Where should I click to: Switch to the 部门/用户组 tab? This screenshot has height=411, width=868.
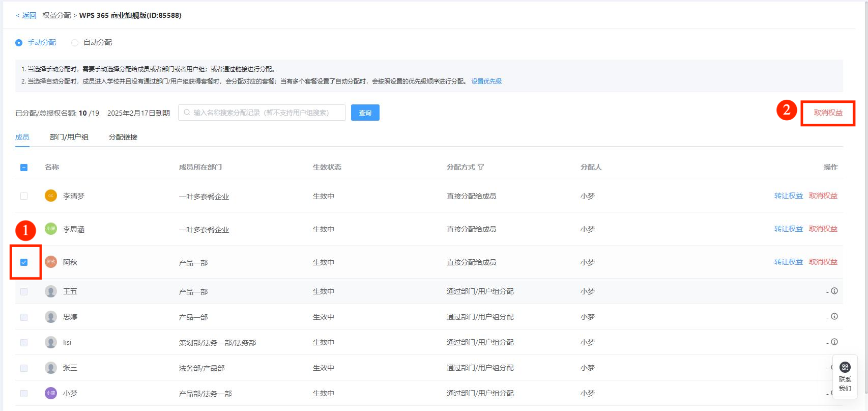point(69,137)
